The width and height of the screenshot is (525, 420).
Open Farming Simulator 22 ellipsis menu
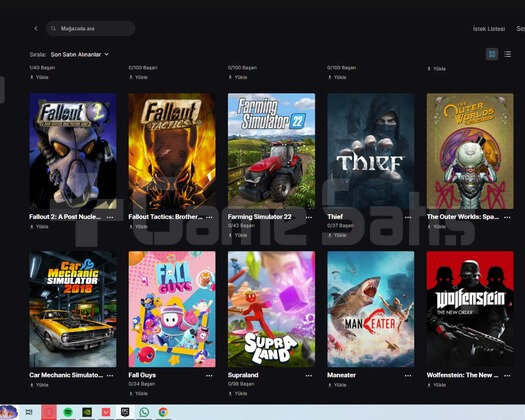[309, 217]
